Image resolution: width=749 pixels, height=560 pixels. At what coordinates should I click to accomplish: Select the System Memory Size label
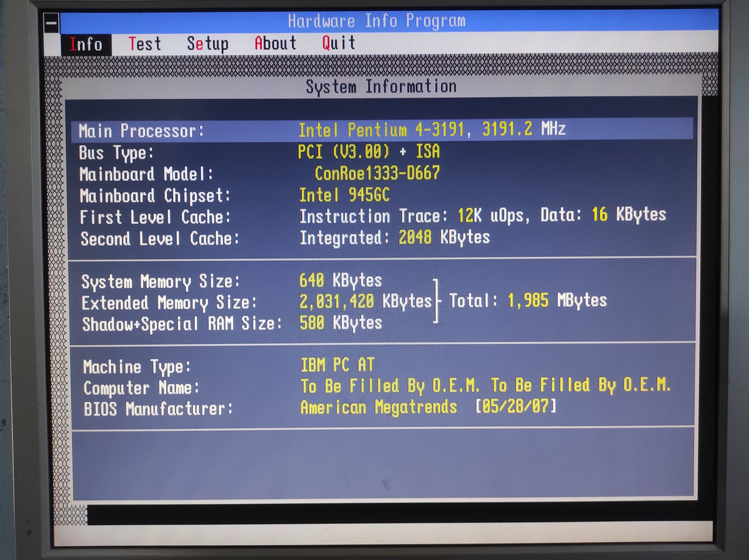(161, 282)
